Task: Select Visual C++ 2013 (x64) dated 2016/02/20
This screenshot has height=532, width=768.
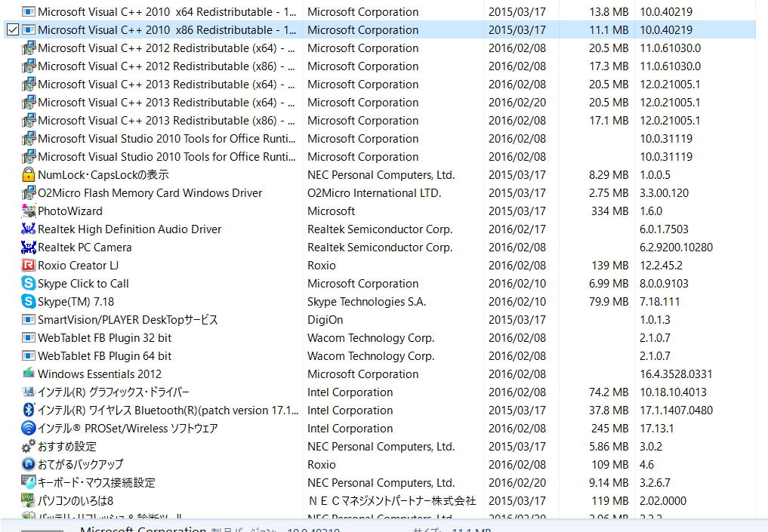Action: point(166,103)
